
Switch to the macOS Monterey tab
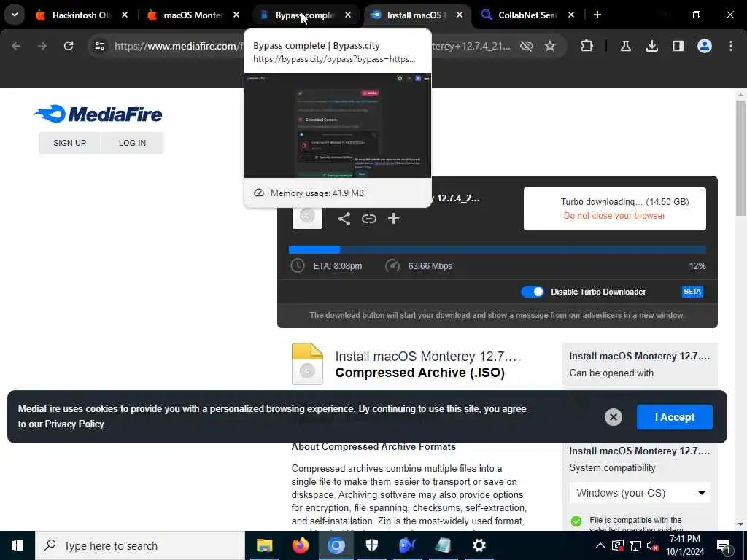193,15
